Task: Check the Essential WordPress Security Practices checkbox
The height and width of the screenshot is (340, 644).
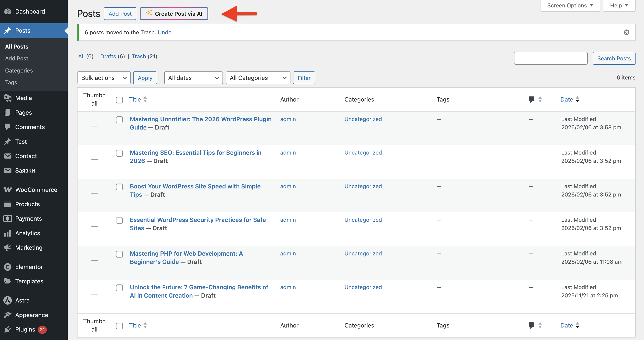Action: tap(119, 221)
